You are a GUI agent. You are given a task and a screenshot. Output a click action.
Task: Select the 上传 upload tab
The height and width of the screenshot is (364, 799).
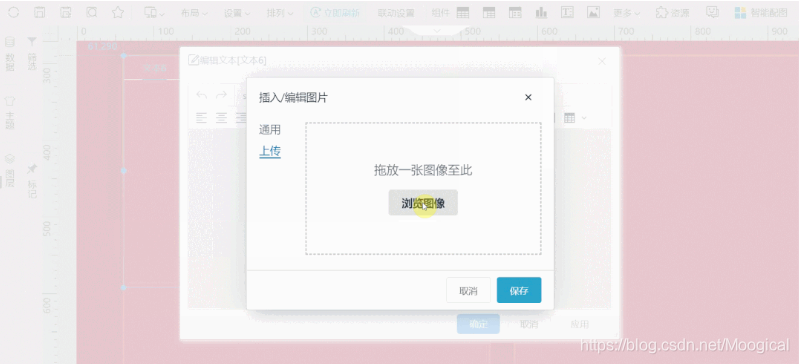[270, 151]
